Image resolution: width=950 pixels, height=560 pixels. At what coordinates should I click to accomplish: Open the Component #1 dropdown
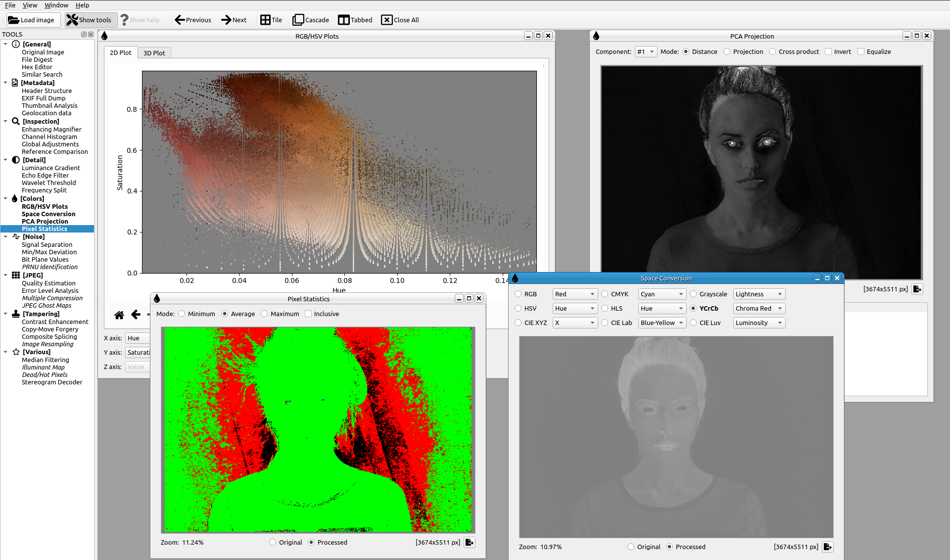pyautogui.click(x=646, y=52)
